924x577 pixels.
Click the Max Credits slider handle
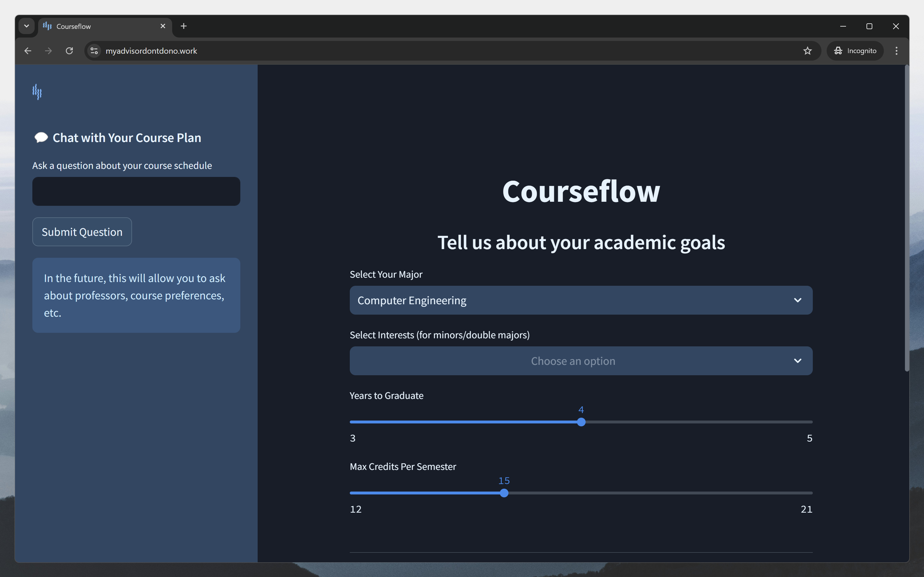coord(504,493)
